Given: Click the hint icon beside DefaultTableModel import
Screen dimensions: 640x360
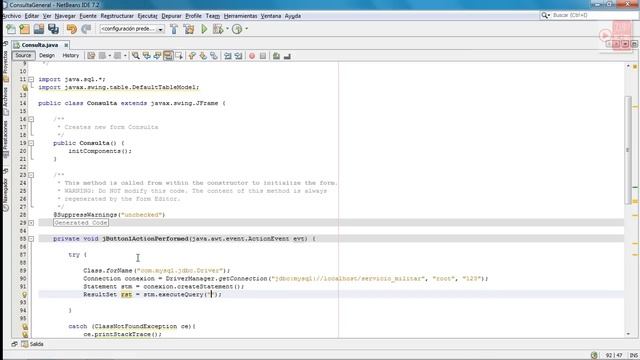Looking at the screenshot, I should tap(25, 87).
